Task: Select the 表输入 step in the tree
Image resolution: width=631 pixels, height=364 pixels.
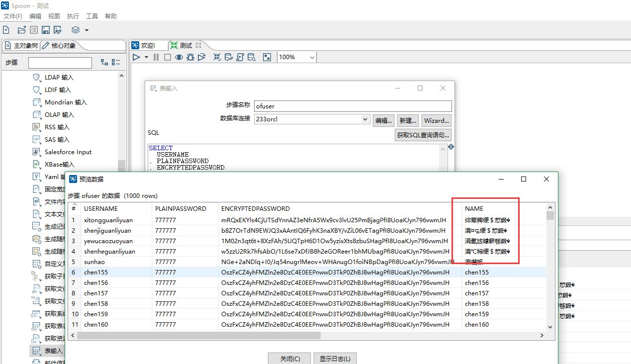Action: point(54,351)
